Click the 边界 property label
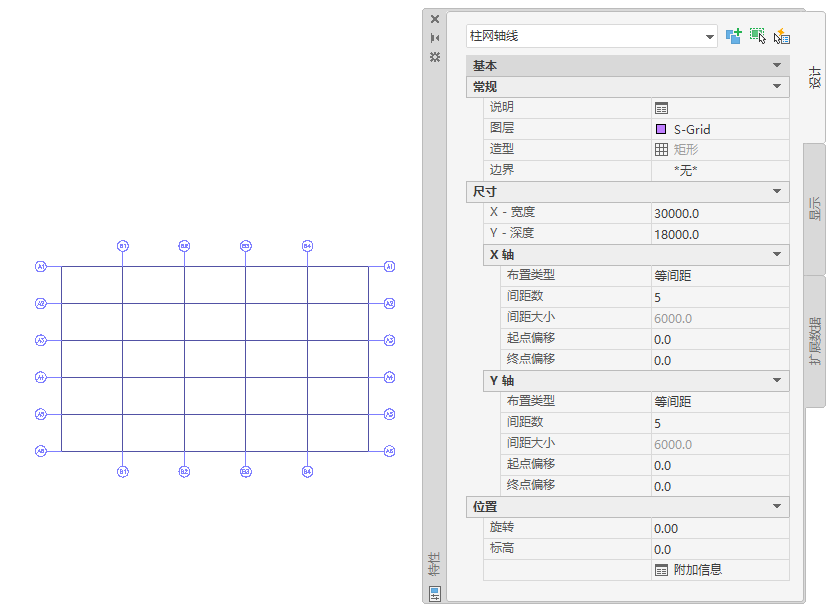 coord(502,170)
